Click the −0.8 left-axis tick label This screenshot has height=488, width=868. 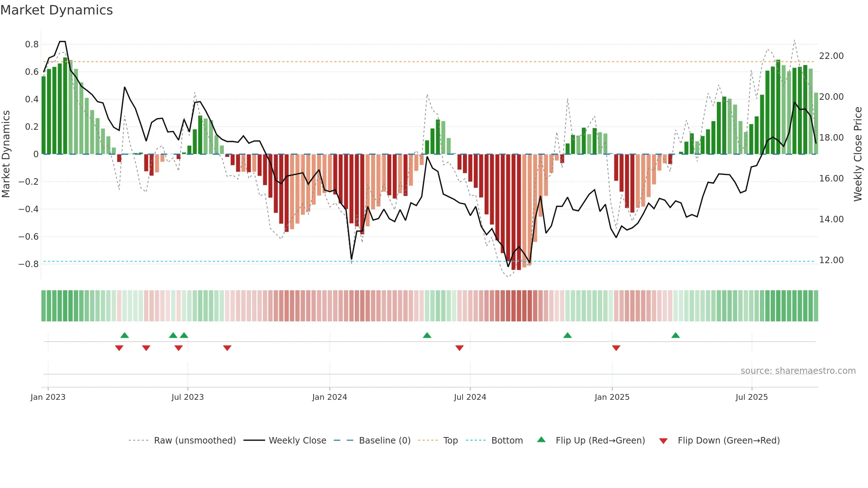point(29,264)
